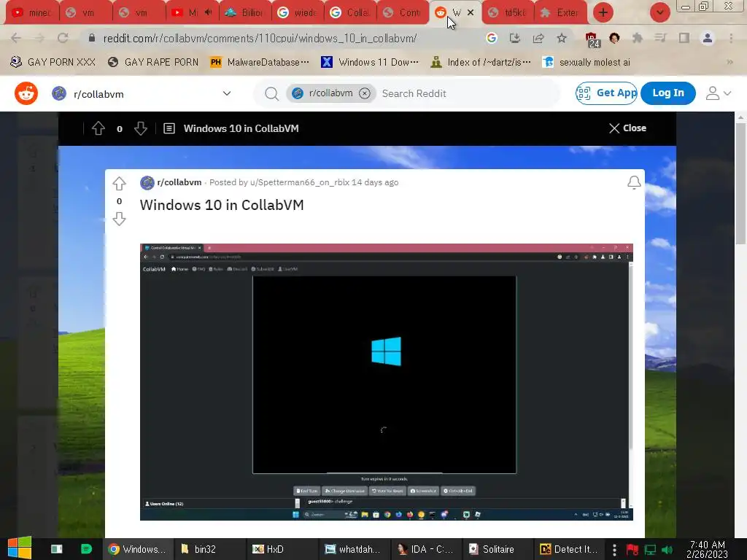Viewport: 747px width, 560px height.
Task: Open the taskbar clock showing 7:40 AM
Action: coord(707,549)
